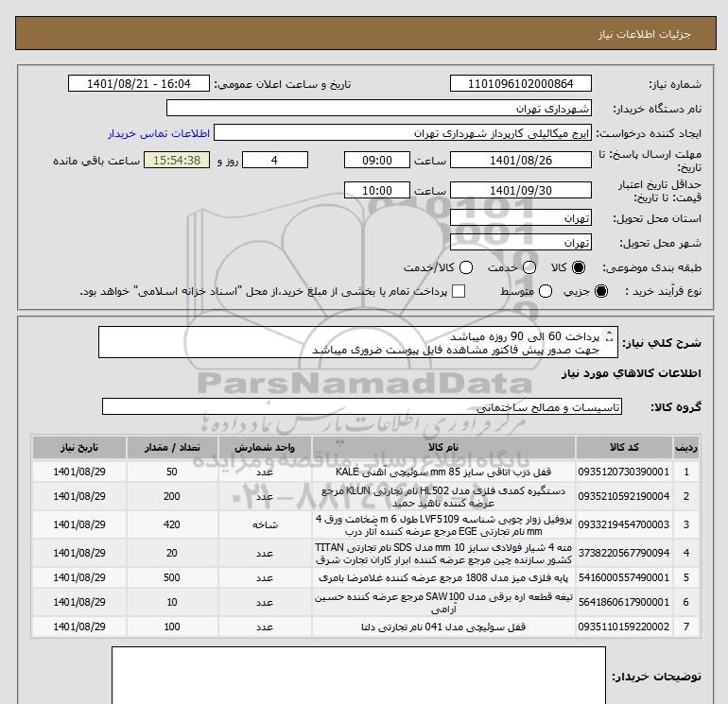Click the شهر محل تحویل field
Image resolution: width=728 pixels, height=704 pixels.
click(x=520, y=242)
